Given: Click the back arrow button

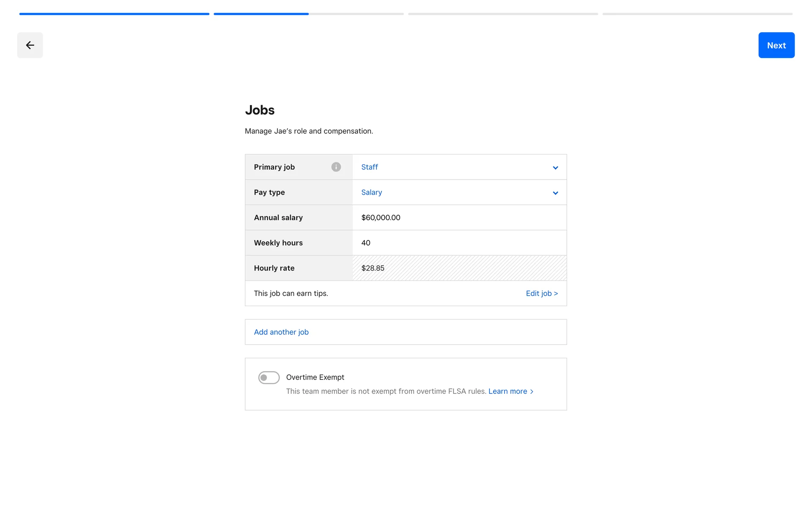Looking at the screenshot, I should pos(30,45).
